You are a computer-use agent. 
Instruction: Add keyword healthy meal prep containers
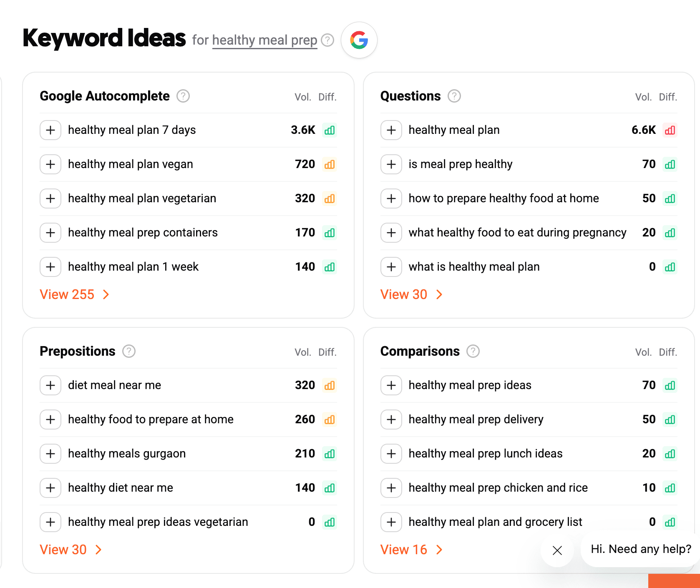50,233
